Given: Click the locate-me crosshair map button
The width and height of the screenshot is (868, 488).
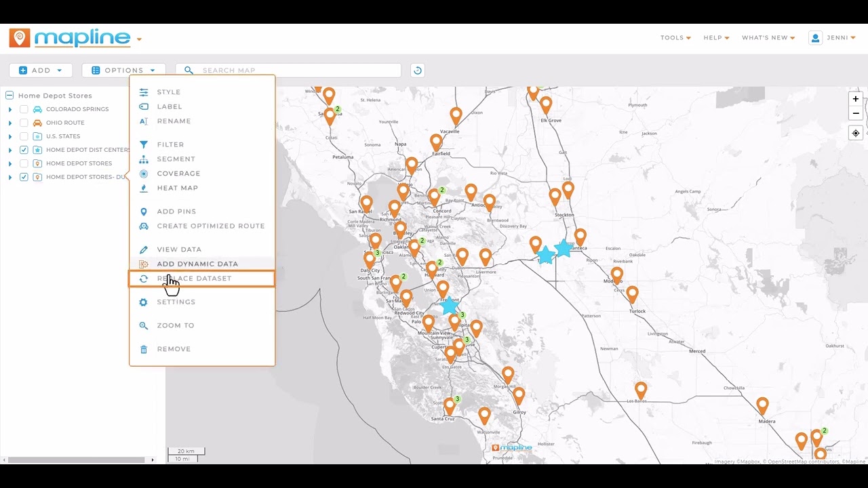Looking at the screenshot, I should [x=856, y=133].
